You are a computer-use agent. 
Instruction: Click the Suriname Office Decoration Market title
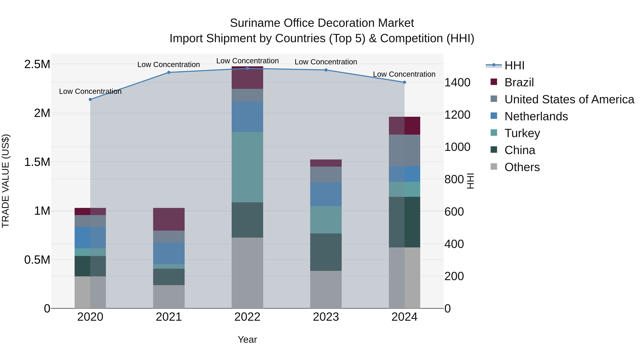click(322, 23)
